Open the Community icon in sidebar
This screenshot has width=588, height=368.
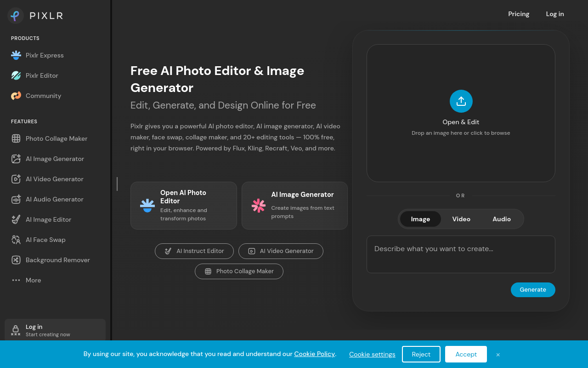[x=16, y=96]
